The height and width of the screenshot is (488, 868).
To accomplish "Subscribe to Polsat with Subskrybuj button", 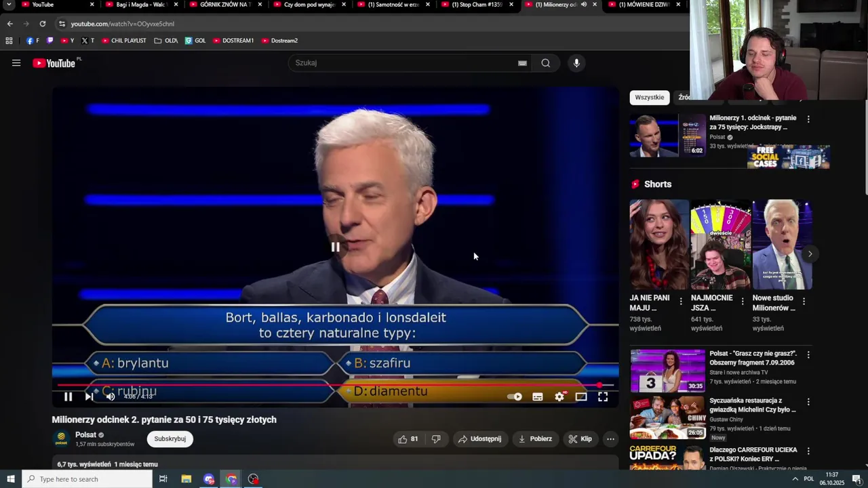I will coord(170,439).
